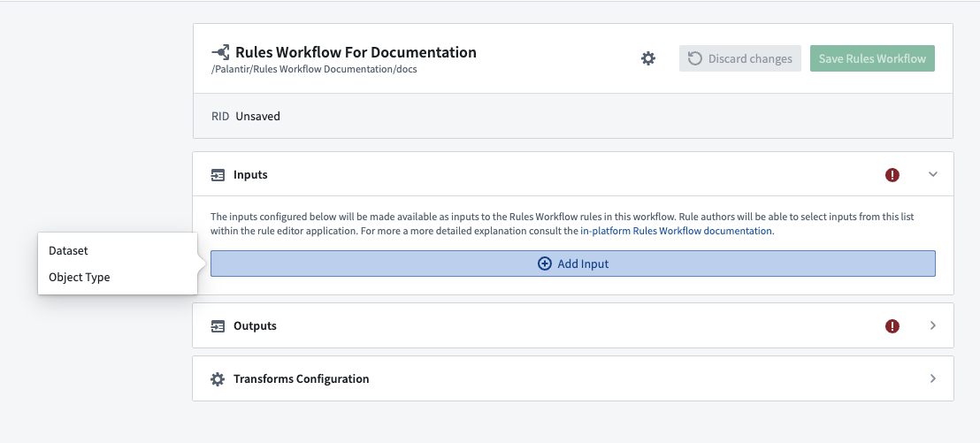Click the RID Unsaved value
Viewport: 980px width, 443px height.
click(x=257, y=116)
